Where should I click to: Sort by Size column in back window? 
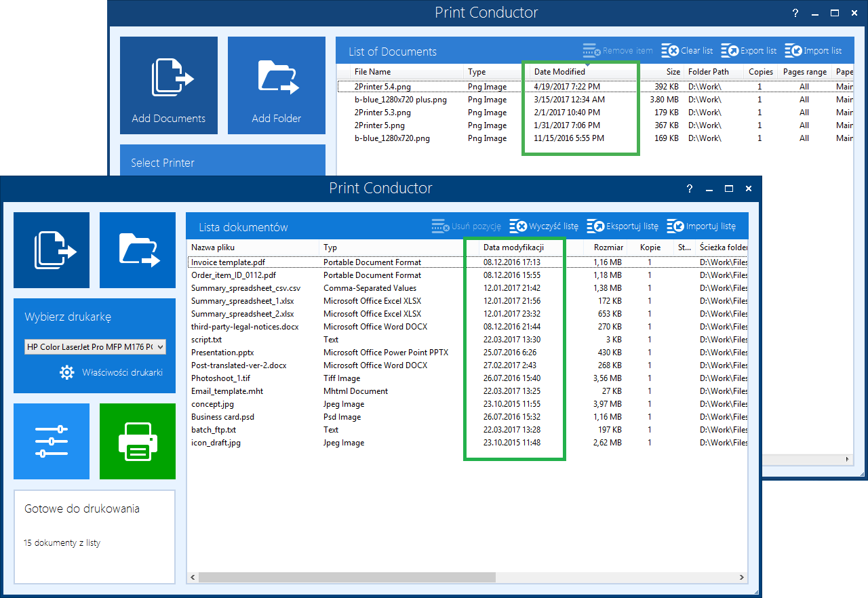tap(660, 71)
